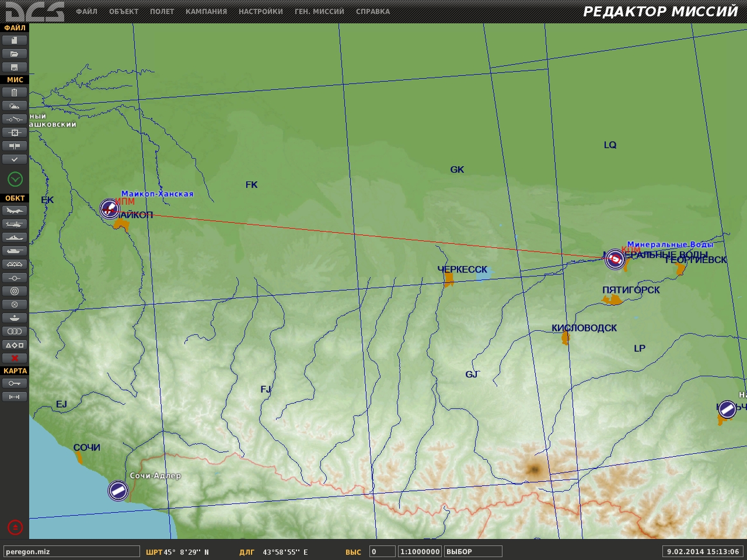Open a mission with the folder icon
Image resolution: width=747 pixels, height=560 pixels.
click(x=15, y=54)
